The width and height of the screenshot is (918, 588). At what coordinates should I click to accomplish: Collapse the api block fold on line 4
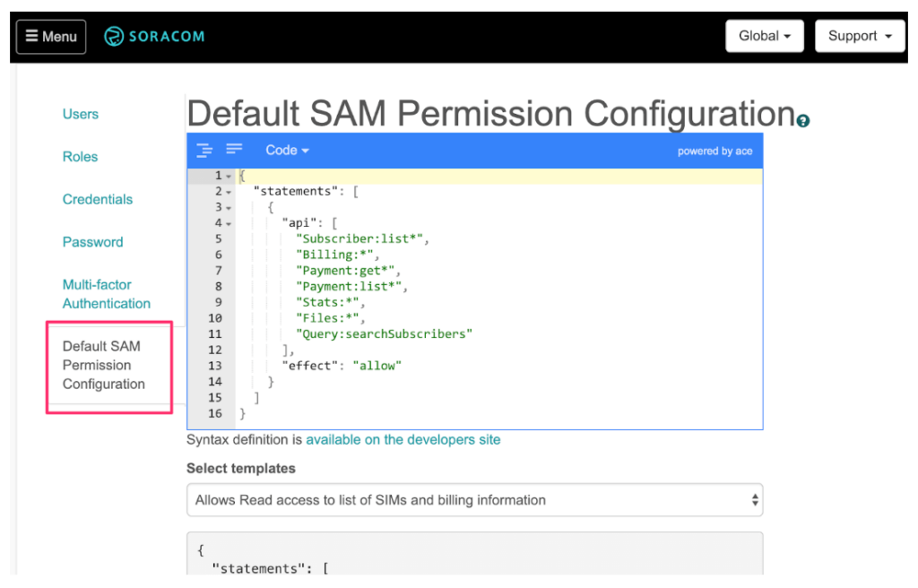[x=229, y=222]
